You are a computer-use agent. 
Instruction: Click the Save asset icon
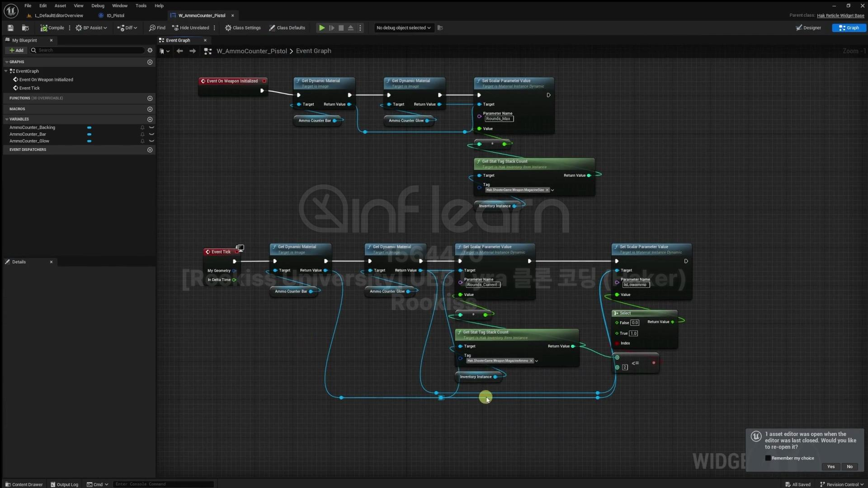pyautogui.click(x=10, y=28)
